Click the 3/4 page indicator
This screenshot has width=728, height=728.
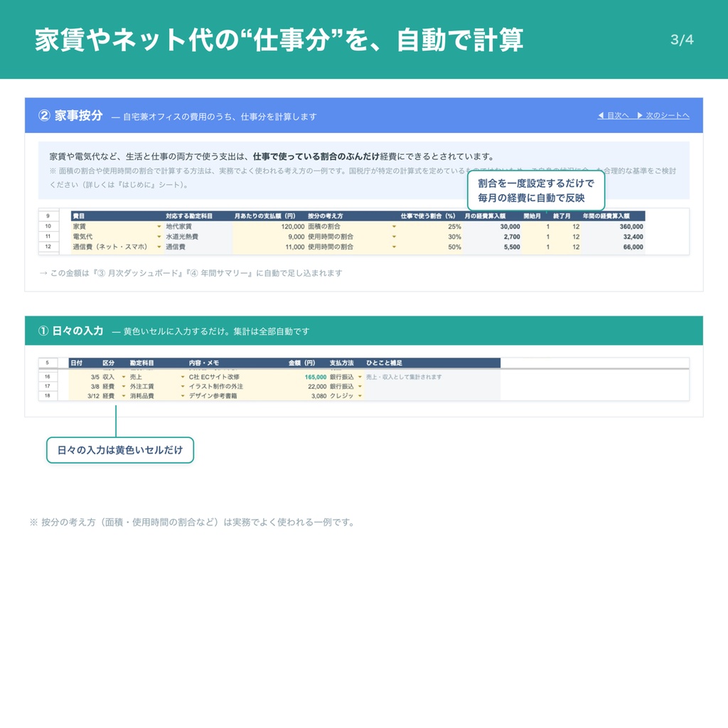(682, 40)
